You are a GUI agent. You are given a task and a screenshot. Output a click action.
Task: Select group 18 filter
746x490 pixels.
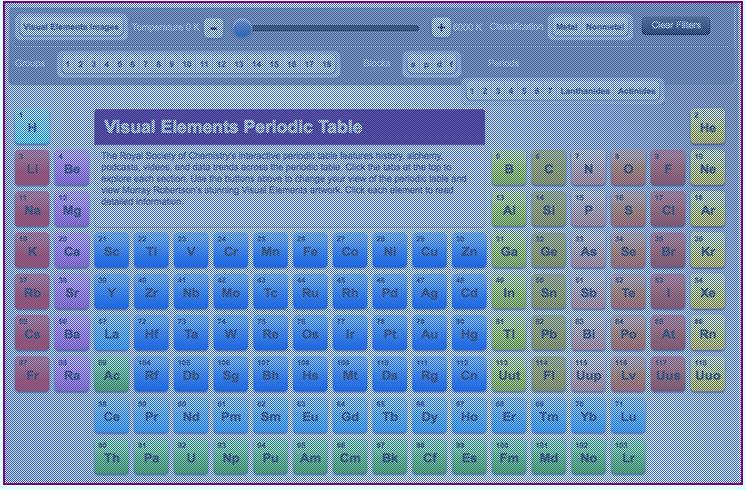click(327, 64)
